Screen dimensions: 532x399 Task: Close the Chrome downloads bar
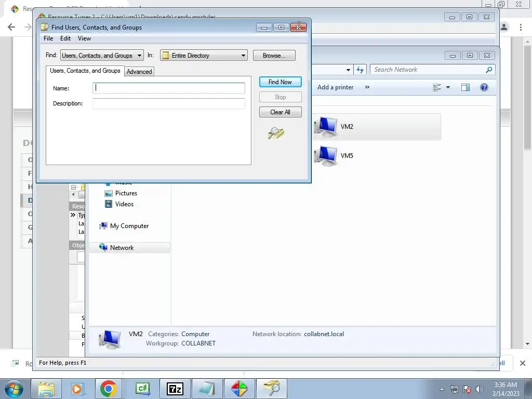523,363
